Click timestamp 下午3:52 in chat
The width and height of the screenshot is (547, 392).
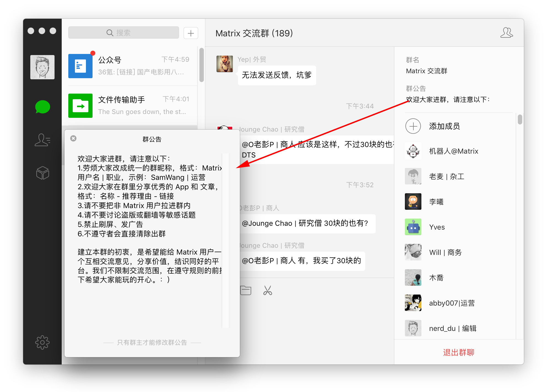tap(360, 185)
